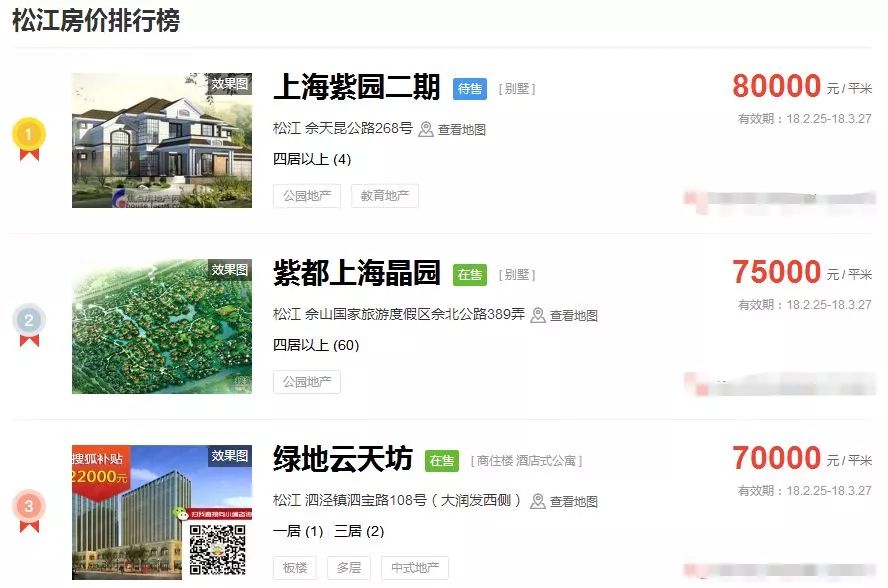Open 紫都上海晶园 aerial thumbnail image
The height and width of the screenshot is (588, 888).
pyautogui.click(x=162, y=326)
